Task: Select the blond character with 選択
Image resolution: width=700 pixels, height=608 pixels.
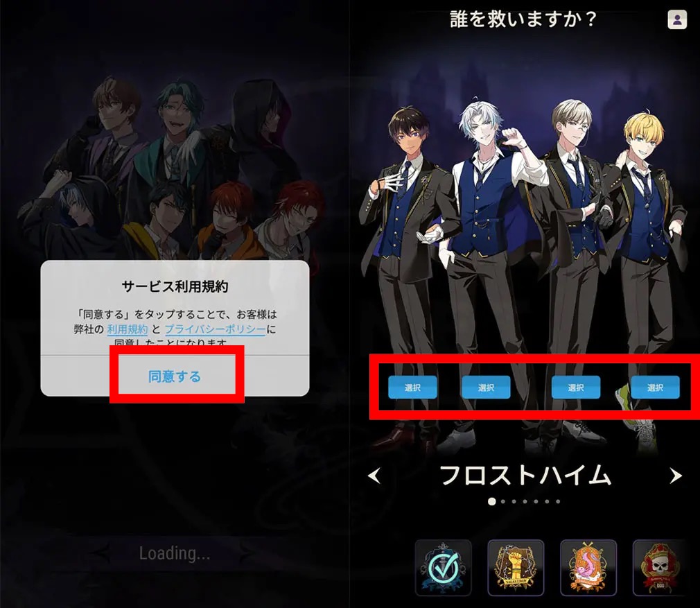Action: click(655, 387)
